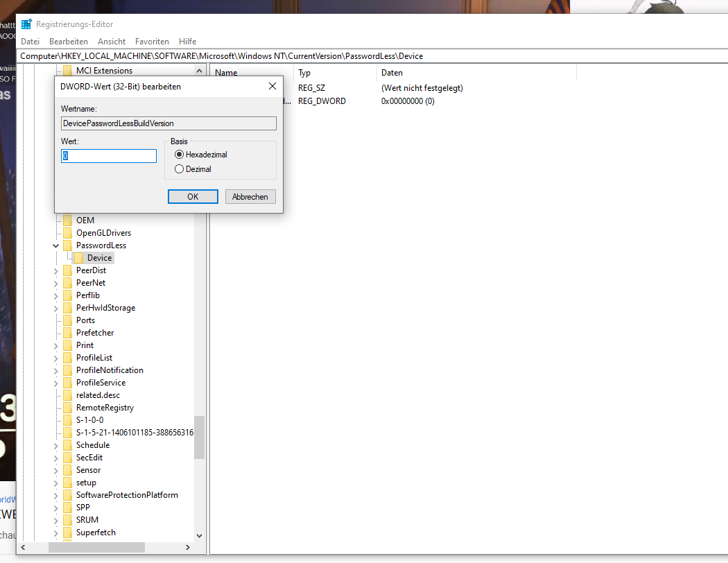Expand the ProfileService key
This screenshot has height=563, width=728.
[x=55, y=383]
